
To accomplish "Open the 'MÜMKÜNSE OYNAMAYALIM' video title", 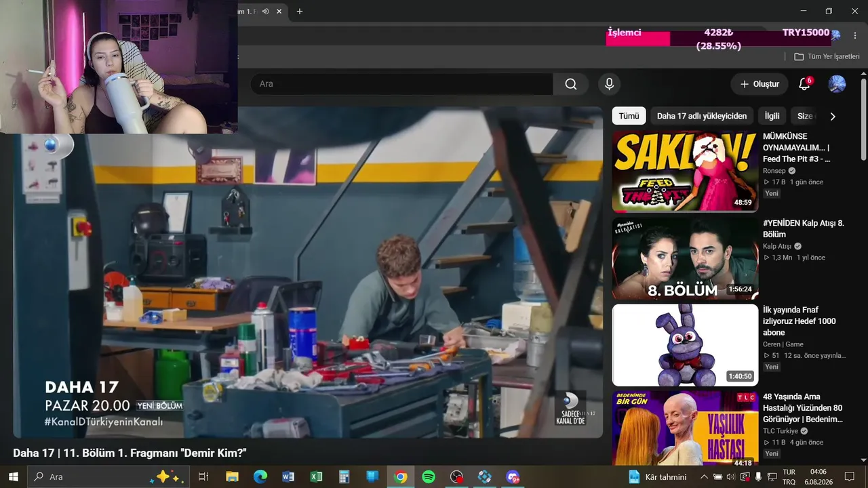I will 797,148.
